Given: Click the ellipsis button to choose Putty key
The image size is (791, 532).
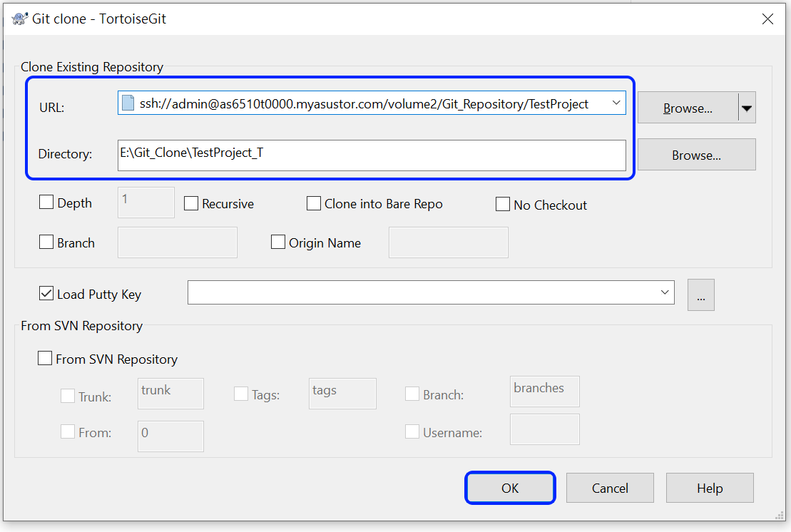Looking at the screenshot, I should tap(701, 295).
